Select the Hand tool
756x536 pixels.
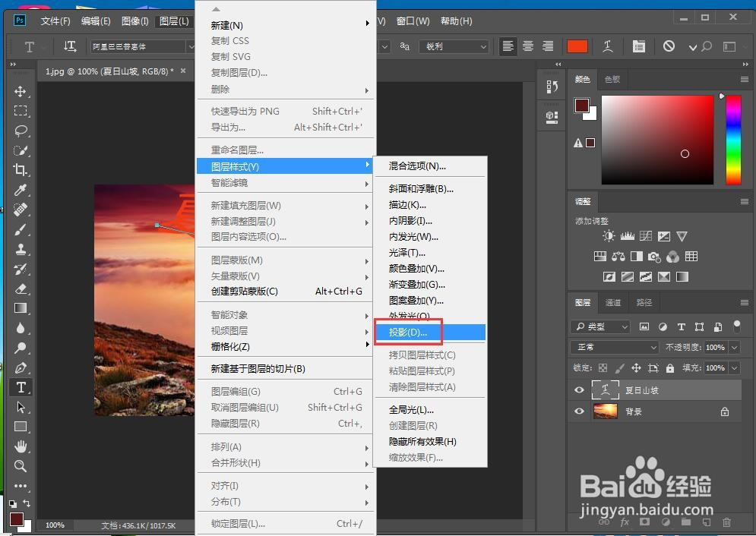(21, 446)
